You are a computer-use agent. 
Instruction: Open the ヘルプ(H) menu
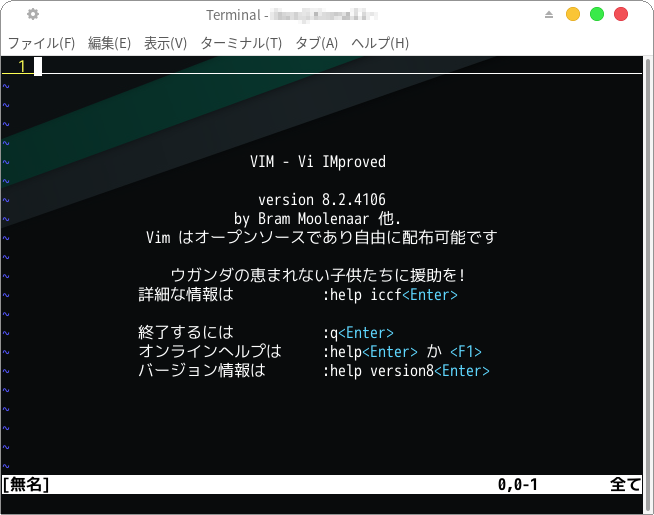tap(380, 43)
